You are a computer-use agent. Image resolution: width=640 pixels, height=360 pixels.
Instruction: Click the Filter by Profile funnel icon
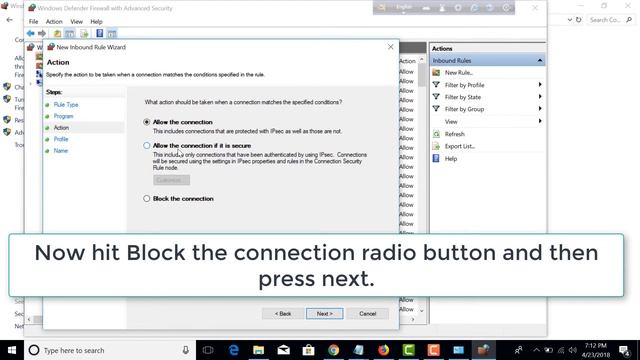pos(436,85)
